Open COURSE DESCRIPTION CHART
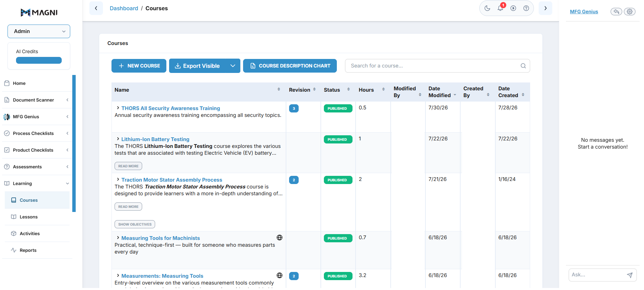 tap(290, 66)
